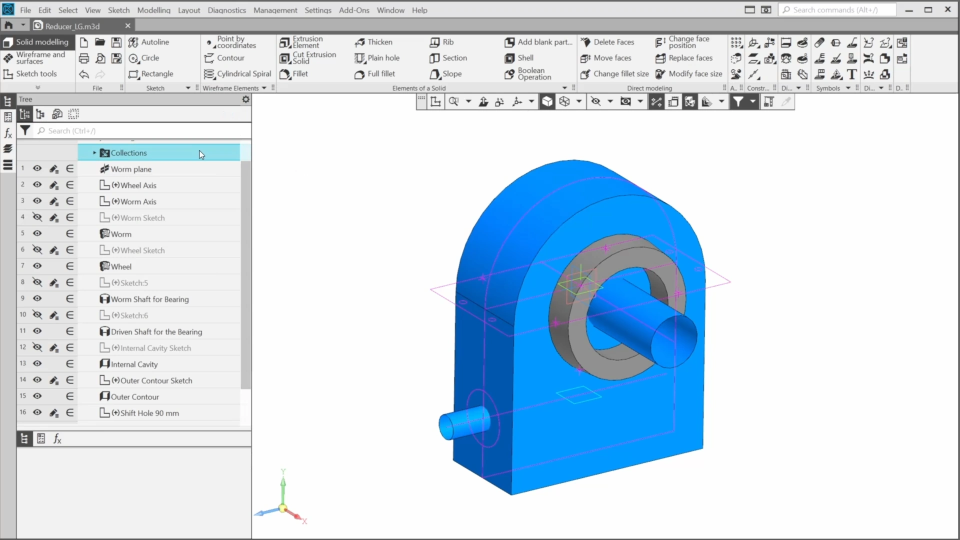Hide the Worm plane via eye icon
This screenshot has width=960, height=540.
pos(37,169)
